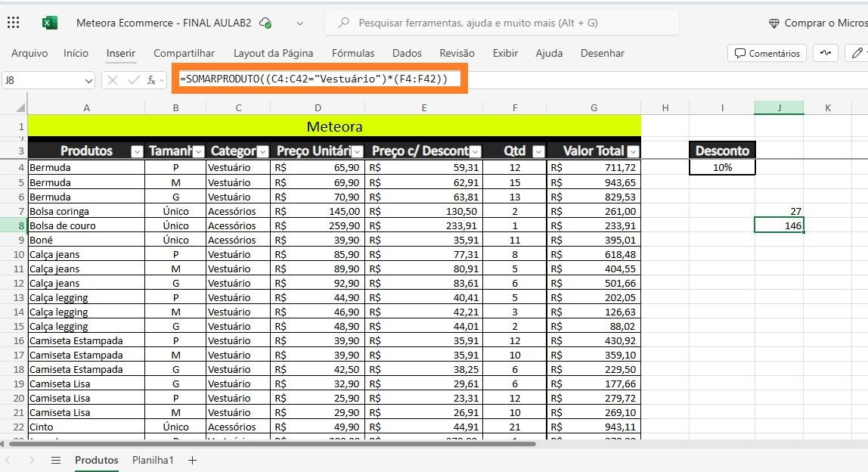Image resolution: width=868 pixels, height=472 pixels.
Task: Open the Tamanho column filter dropdown
Action: click(x=199, y=151)
